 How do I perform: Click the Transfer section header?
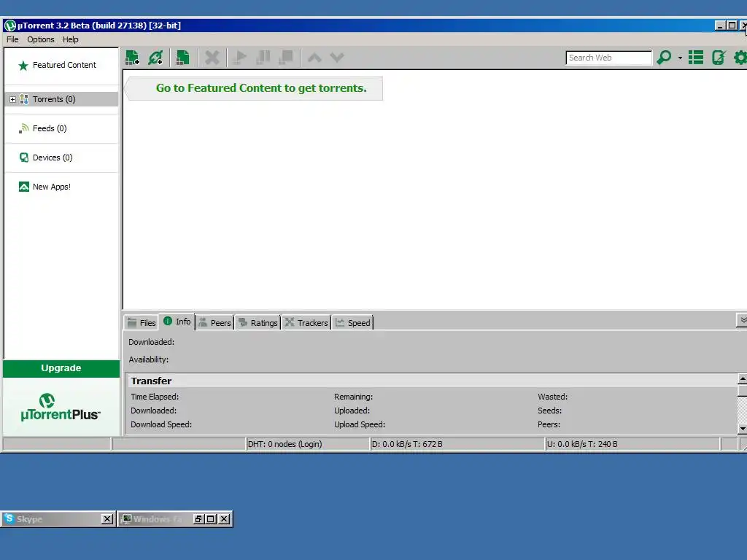click(432, 381)
